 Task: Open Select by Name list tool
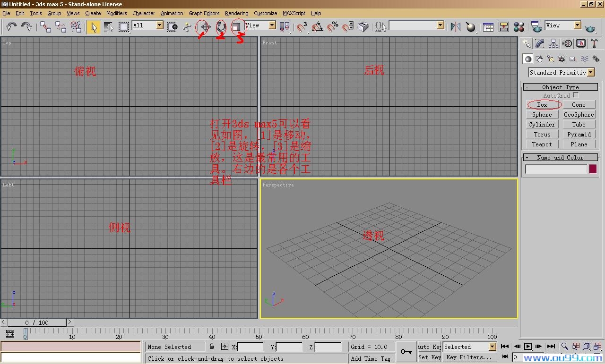[109, 26]
